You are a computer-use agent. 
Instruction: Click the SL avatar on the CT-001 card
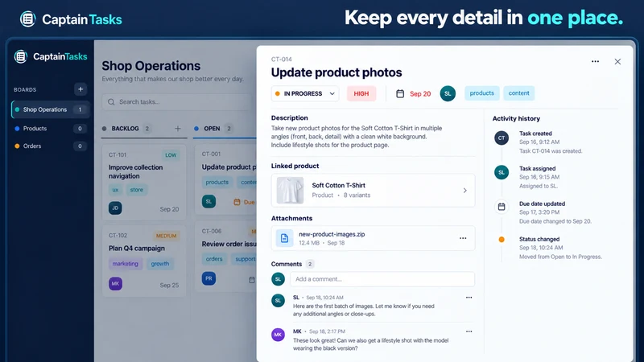208,202
